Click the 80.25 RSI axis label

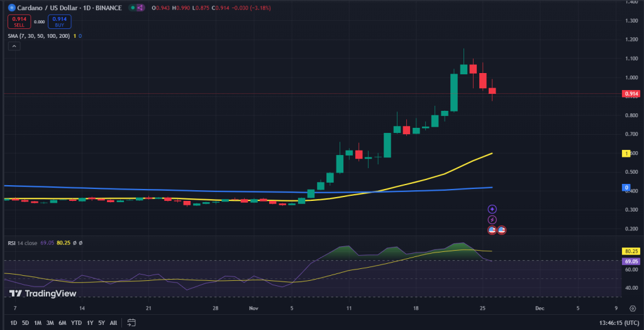[631, 251]
